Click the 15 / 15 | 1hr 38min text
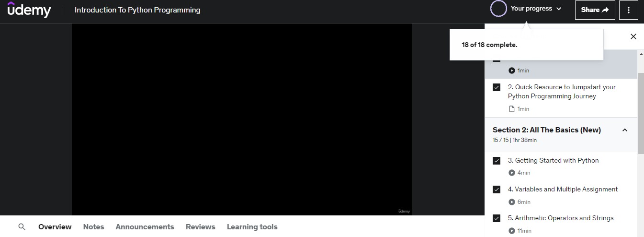The height and width of the screenshot is (237, 644). tap(515, 140)
